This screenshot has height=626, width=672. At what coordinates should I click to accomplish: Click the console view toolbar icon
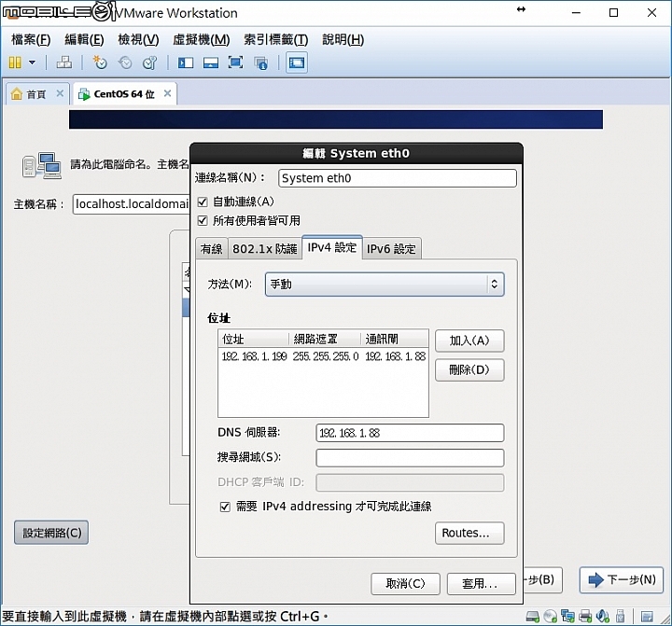pyautogui.click(x=297, y=63)
